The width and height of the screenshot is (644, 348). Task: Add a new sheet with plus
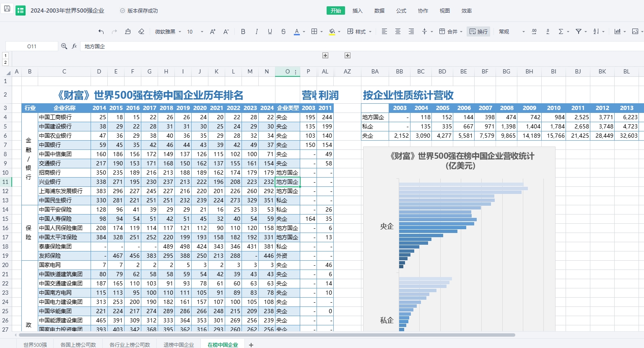pyautogui.click(x=251, y=345)
